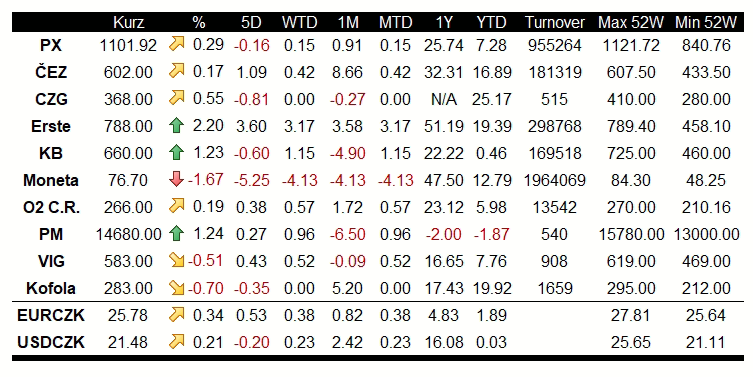Click ČEZ price value 602.00

point(128,72)
